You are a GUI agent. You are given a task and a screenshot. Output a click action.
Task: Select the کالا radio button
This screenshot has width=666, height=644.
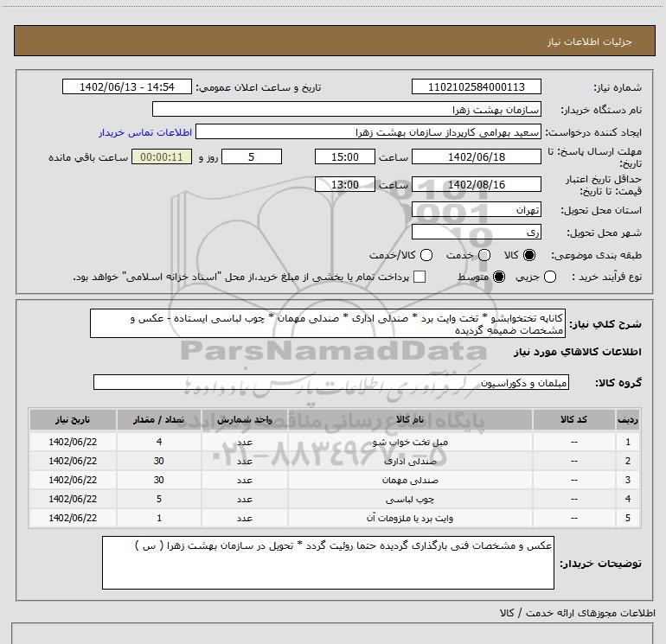(x=529, y=255)
